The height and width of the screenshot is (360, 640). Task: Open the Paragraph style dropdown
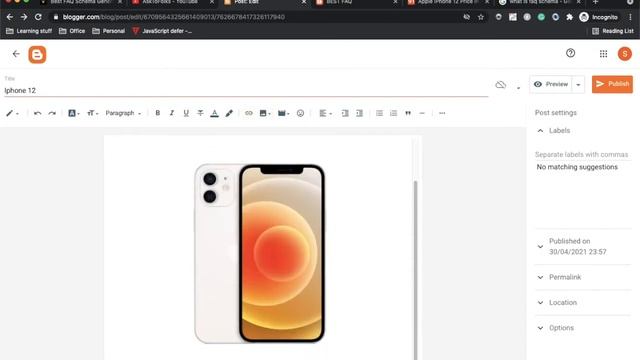(x=123, y=113)
